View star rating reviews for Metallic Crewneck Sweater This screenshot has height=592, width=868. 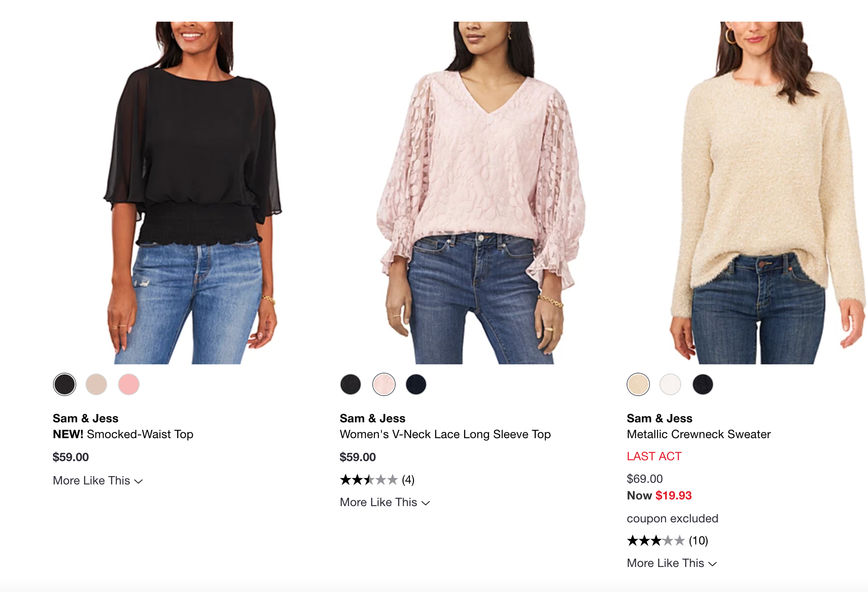point(667,541)
